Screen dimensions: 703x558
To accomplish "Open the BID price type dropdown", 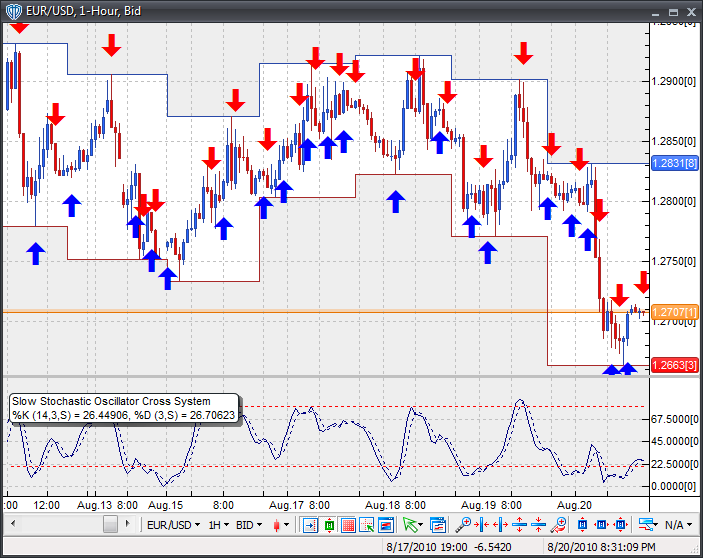I will [x=250, y=524].
